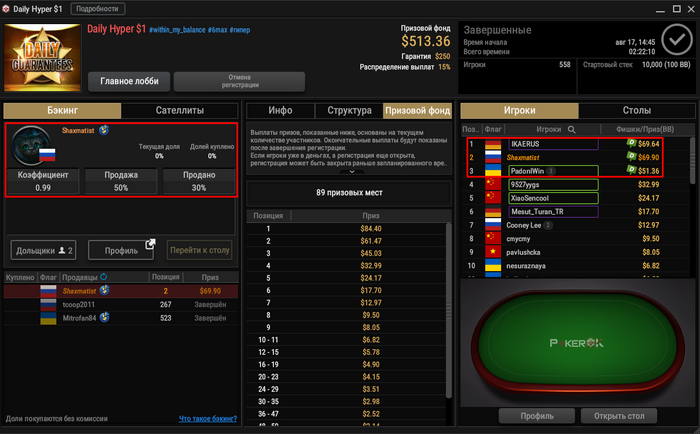Open the Структура tab
Image resolution: width=700 pixels, height=434 pixels.
tap(349, 110)
